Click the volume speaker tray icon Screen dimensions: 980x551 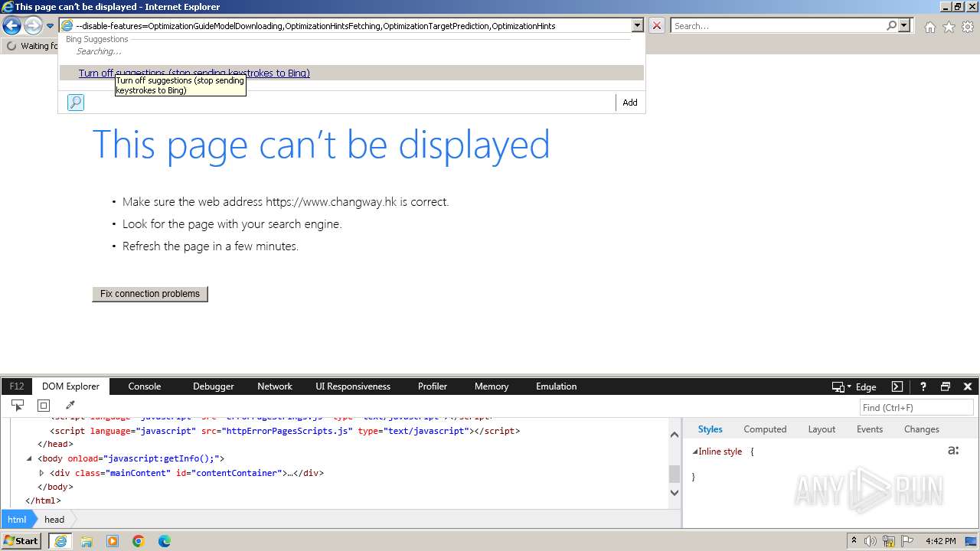pyautogui.click(x=871, y=541)
